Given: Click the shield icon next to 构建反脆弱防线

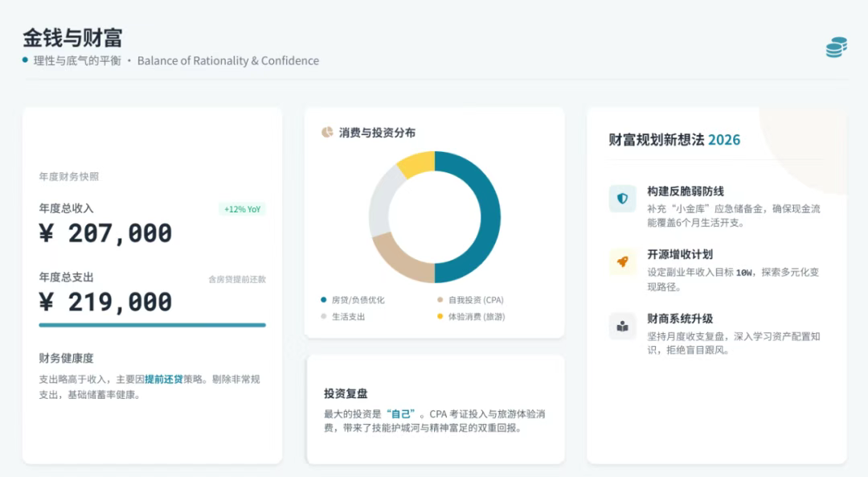Looking at the screenshot, I should tap(622, 197).
